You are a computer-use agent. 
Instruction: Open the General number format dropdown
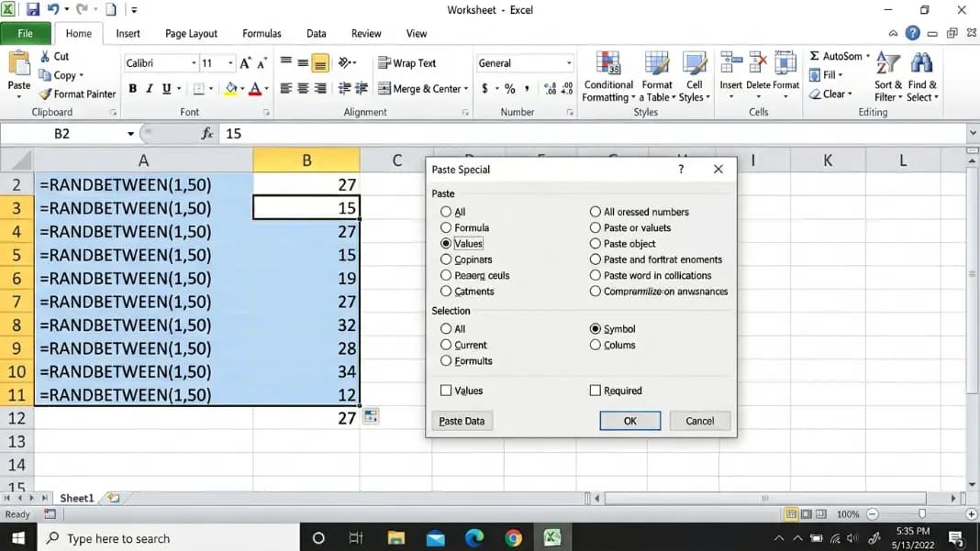tap(569, 63)
